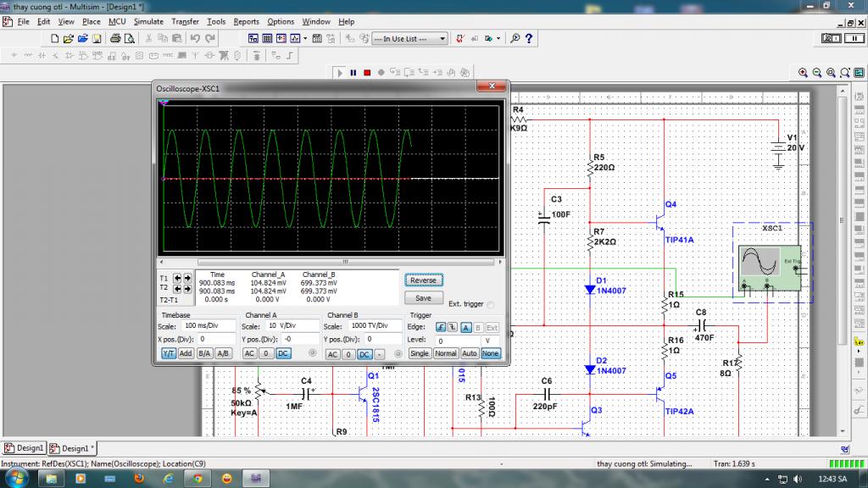Set trigger type to None
This screenshot has width=868, height=488.
[x=491, y=353]
